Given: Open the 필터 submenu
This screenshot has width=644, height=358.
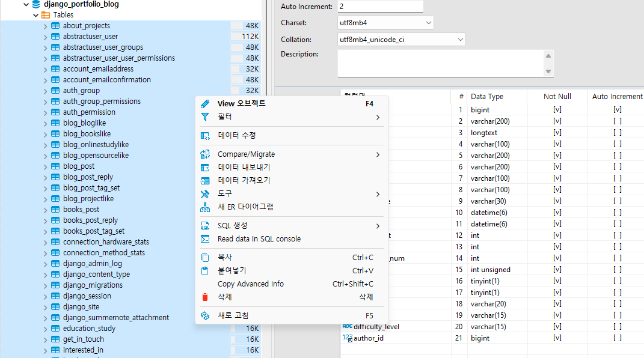Looking at the screenshot, I should (292, 117).
